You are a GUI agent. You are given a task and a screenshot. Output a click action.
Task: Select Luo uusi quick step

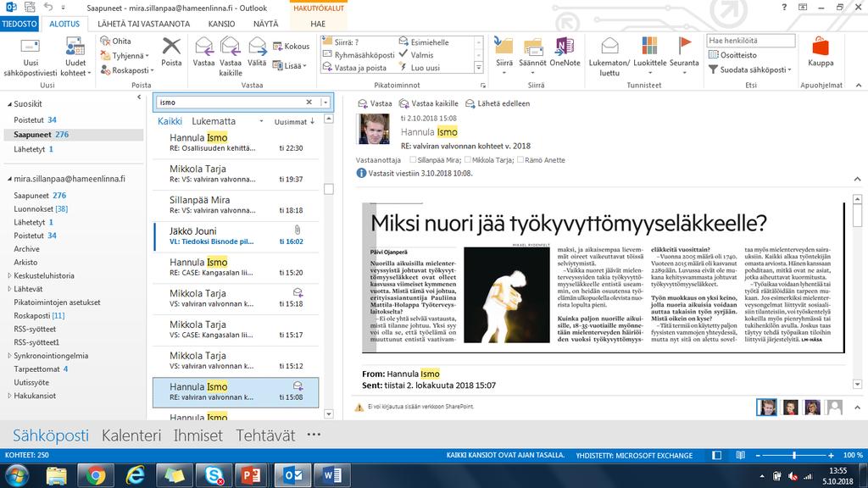tap(420, 68)
